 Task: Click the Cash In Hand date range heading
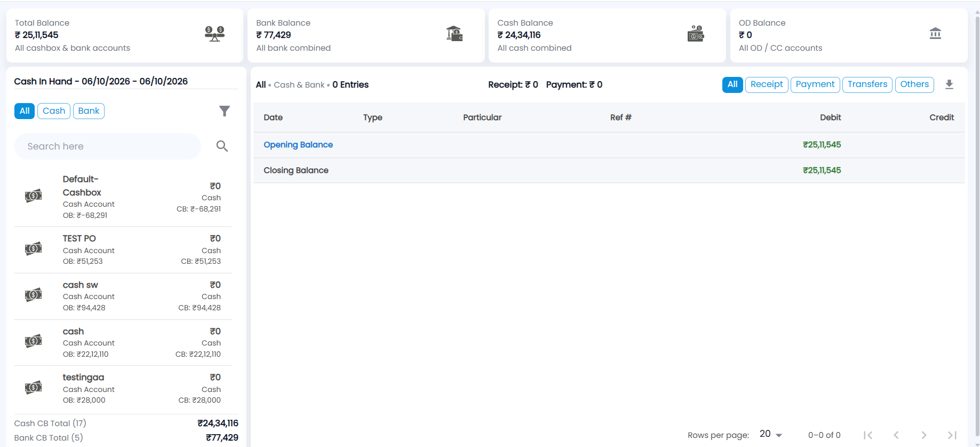point(101,81)
